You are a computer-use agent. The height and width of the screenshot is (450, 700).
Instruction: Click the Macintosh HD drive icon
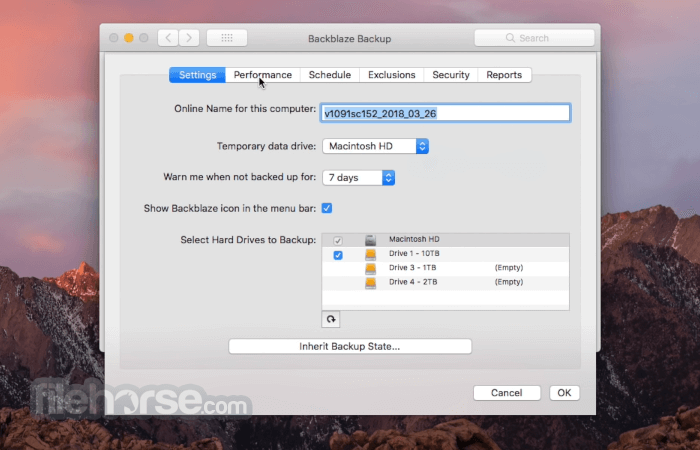[x=370, y=240]
